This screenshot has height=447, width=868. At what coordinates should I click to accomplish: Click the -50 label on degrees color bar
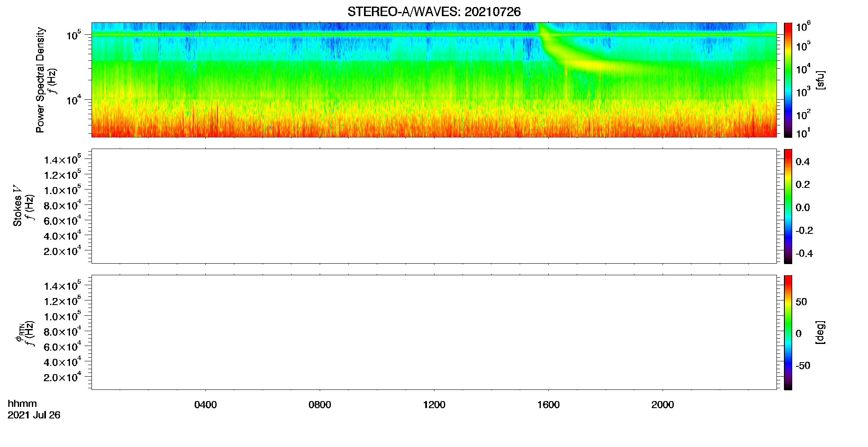point(803,365)
